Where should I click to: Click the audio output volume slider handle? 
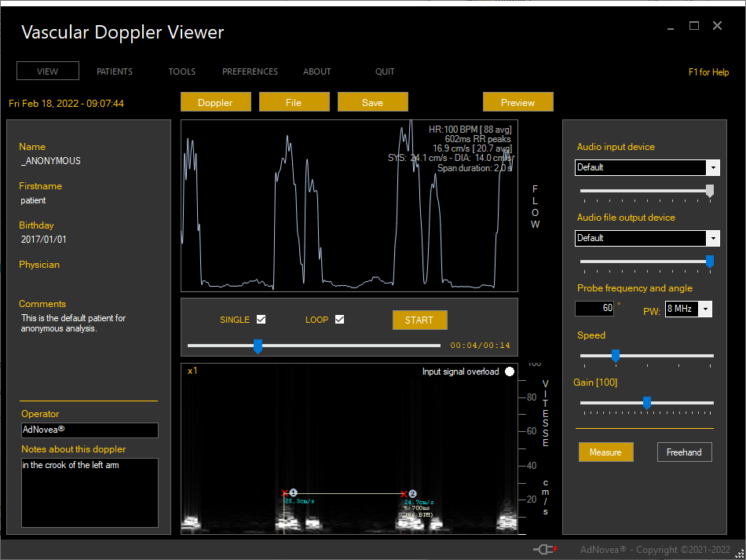(x=709, y=262)
